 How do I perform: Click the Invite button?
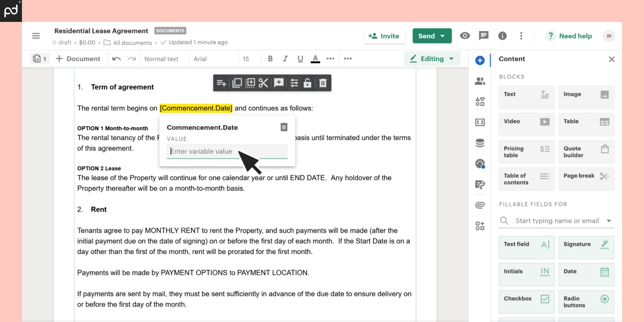point(384,36)
